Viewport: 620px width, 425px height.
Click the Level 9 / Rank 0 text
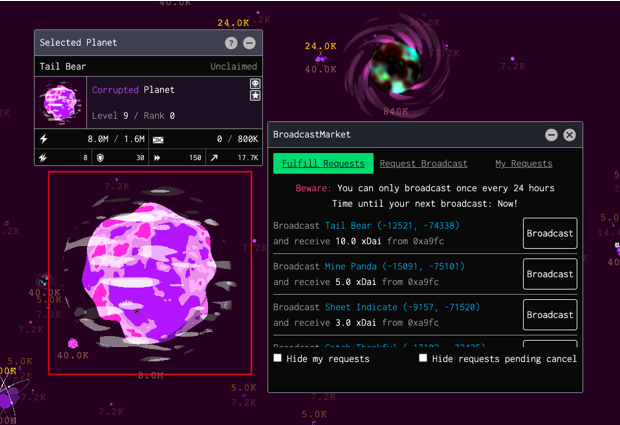pos(133,116)
